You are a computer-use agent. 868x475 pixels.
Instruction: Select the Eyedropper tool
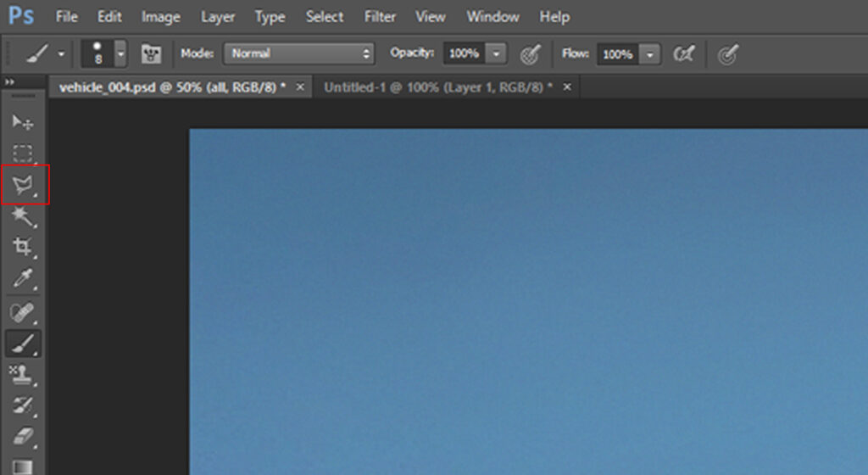pos(23,278)
